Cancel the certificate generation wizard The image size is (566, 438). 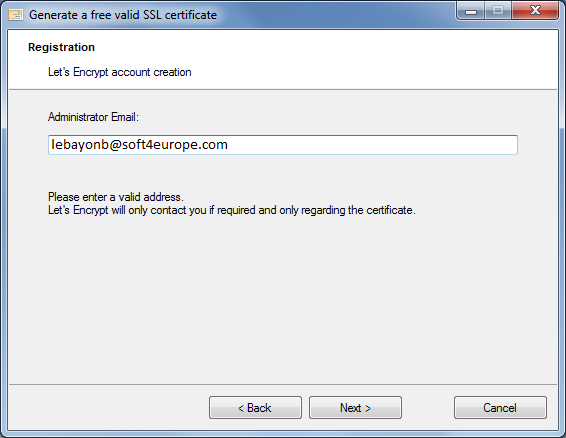pos(500,408)
